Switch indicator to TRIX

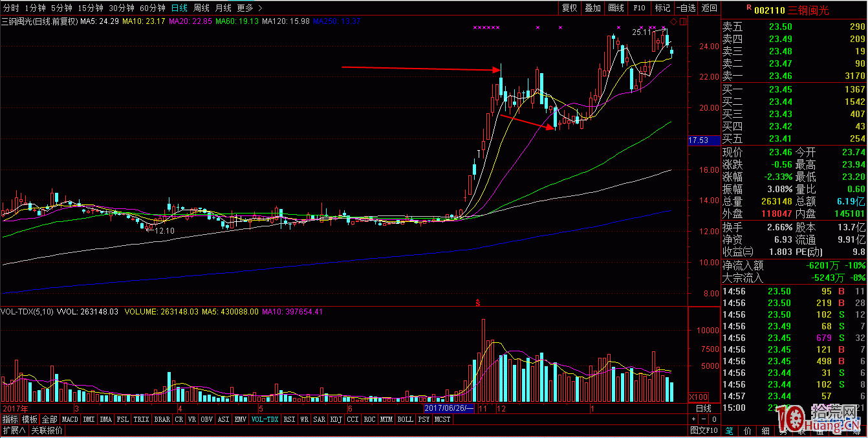[141, 419]
